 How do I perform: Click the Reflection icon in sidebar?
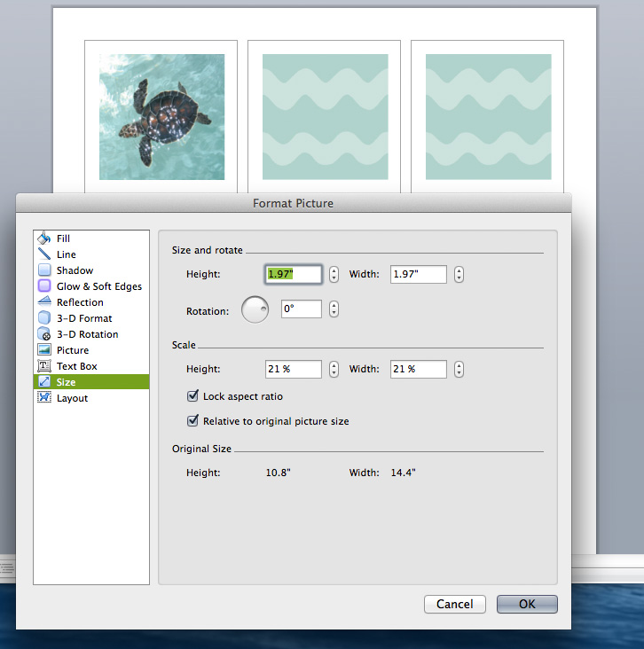click(43, 301)
